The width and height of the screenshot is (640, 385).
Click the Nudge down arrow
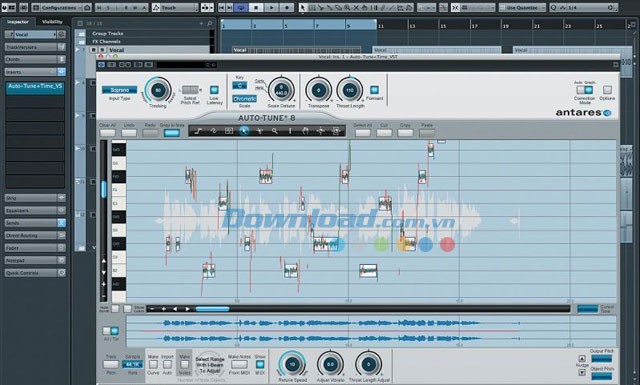pos(582,372)
